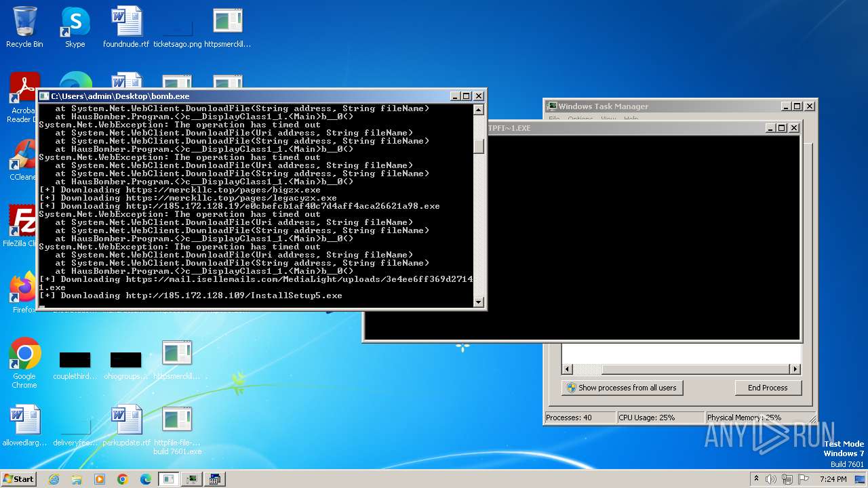This screenshot has width=868, height=488.
Task: Click the Windows Task Manager title bar
Action: coord(680,106)
